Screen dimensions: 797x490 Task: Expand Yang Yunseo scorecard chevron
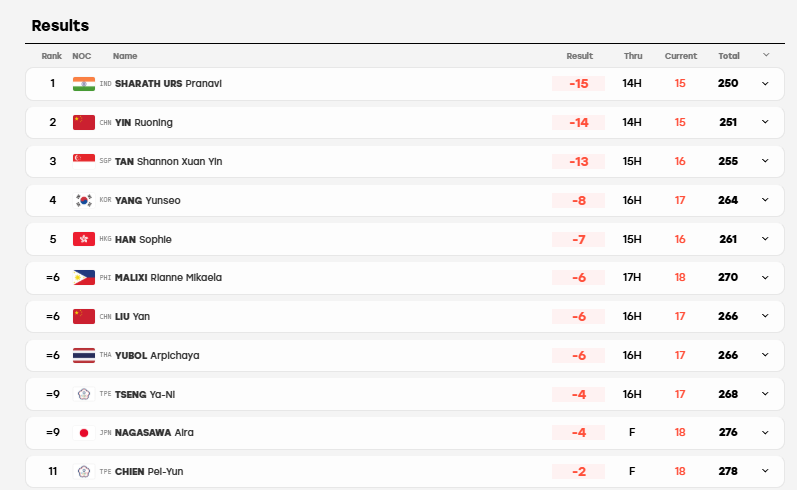(x=765, y=200)
